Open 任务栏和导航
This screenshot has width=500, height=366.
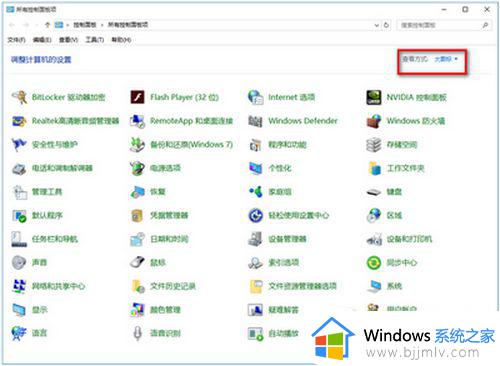[44, 239]
